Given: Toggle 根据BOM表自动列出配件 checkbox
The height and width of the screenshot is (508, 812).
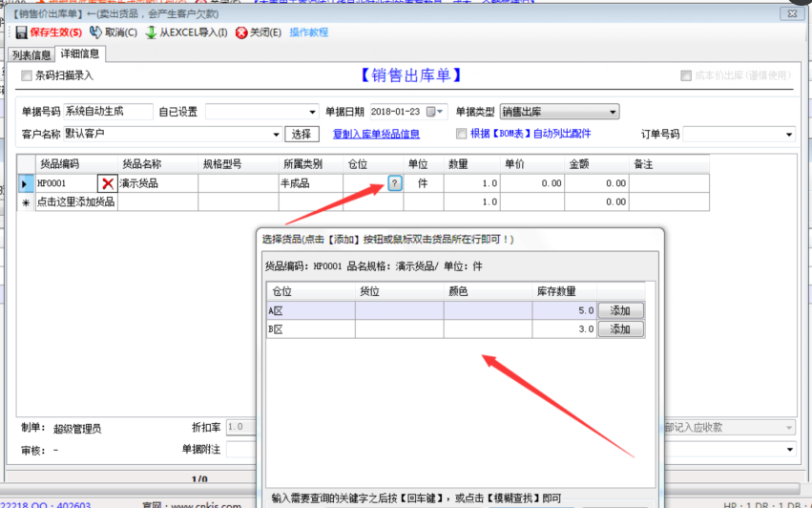Looking at the screenshot, I should [462, 134].
